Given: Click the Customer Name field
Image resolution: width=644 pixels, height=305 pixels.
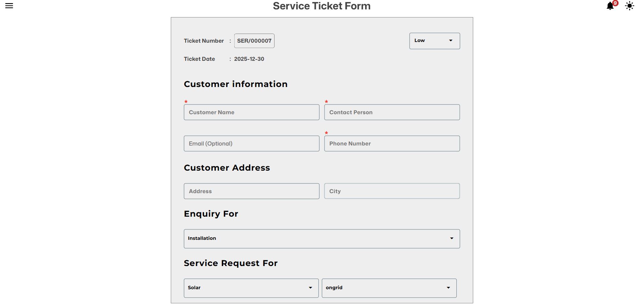Looking at the screenshot, I should 251,112.
